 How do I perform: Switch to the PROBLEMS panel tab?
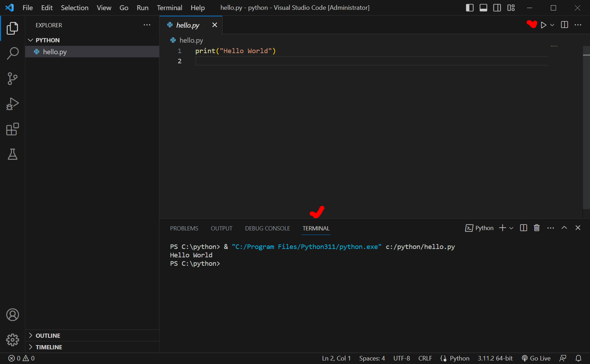point(184,228)
